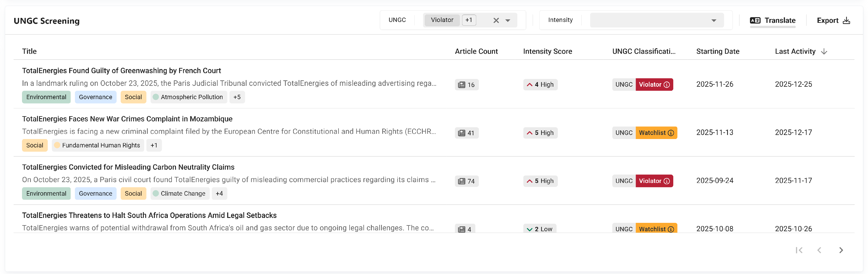The width and height of the screenshot is (868, 274).
Task: Click info icon on Greenwashing Violator badge
Action: point(667,84)
